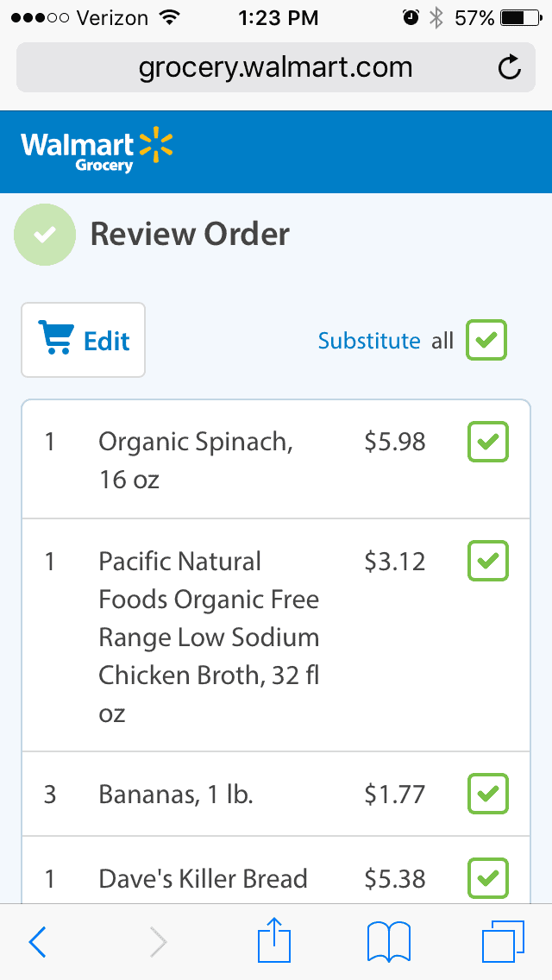Tap the forward arrow in Safari toolbar
Image resolution: width=552 pixels, height=980 pixels.
click(x=159, y=942)
